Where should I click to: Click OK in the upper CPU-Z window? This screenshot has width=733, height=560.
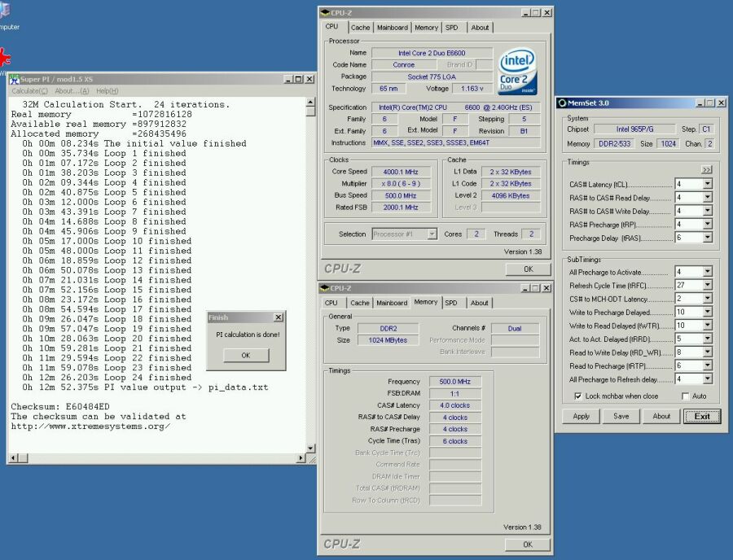(529, 269)
